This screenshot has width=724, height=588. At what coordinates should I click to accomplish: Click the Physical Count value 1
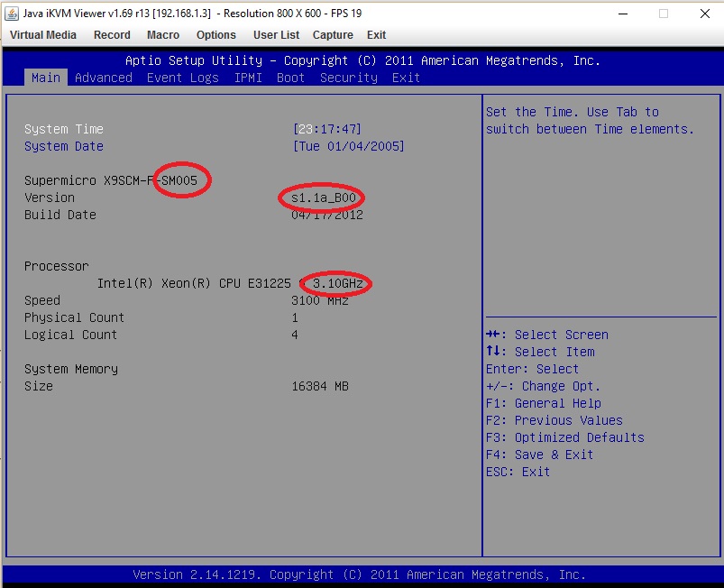295,317
